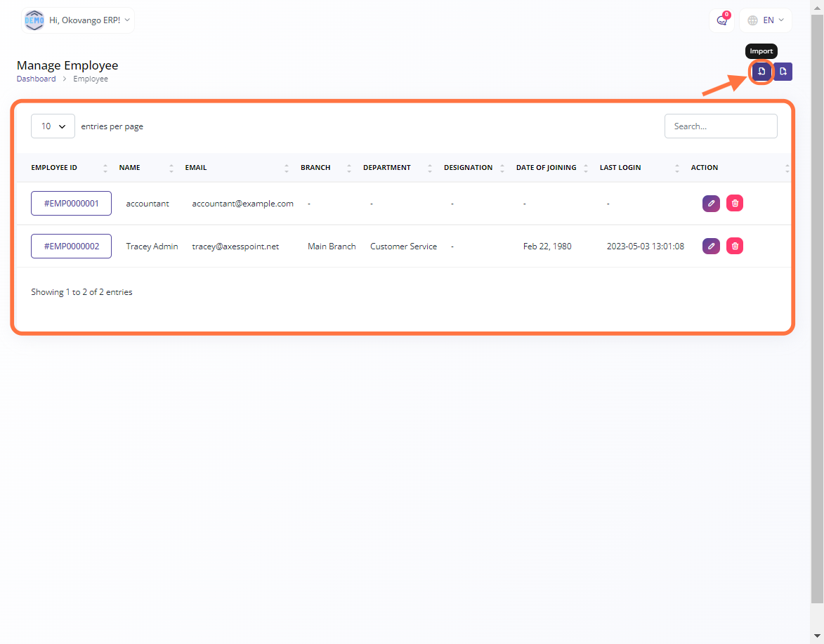Open employee #EMP0000001 details
This screenshot has height=644, width=824.
71,204
